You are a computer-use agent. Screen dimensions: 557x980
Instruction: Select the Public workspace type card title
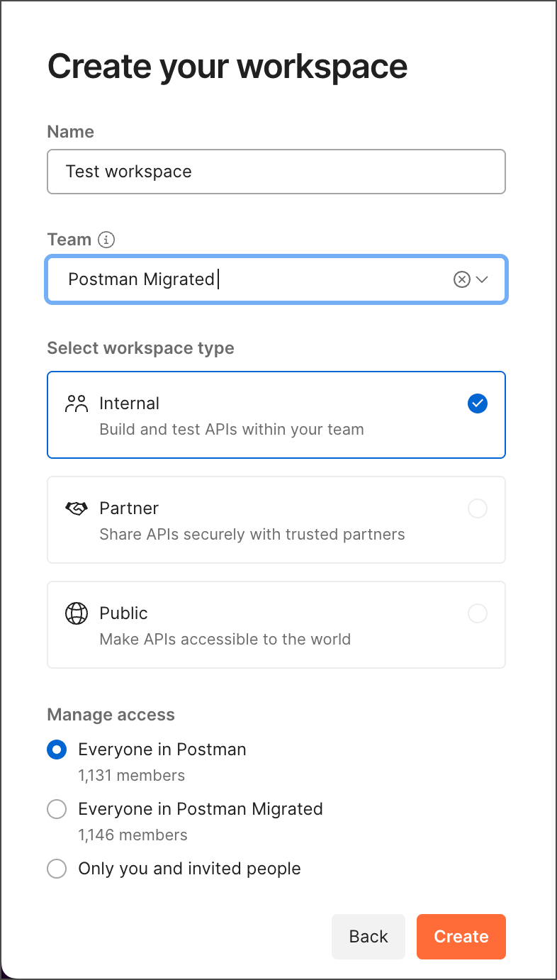click(x=123, y=613)
